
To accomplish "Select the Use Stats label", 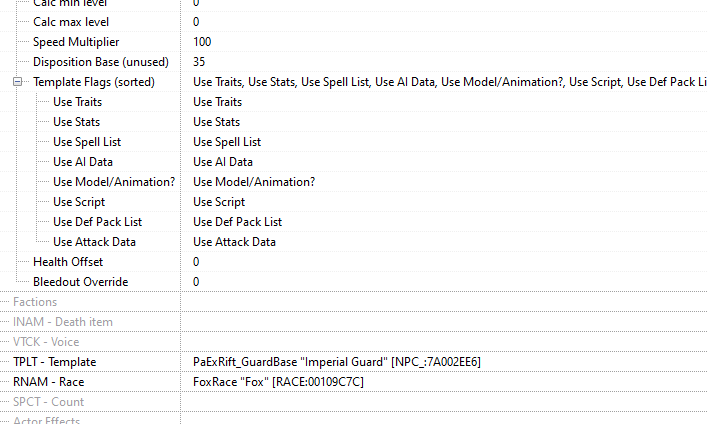I will pyautogui.click(x=77, y=122).
